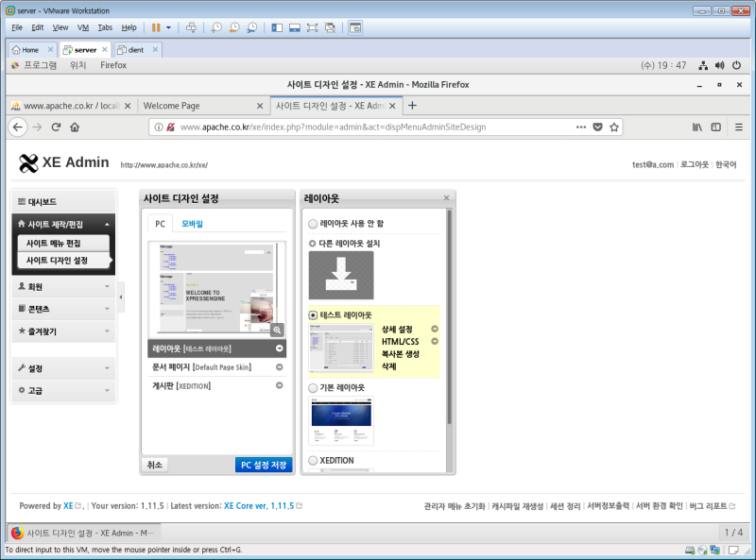756x560 pixels.
Task: Switch to the 모바일 design tab
Action: [192, 224]
